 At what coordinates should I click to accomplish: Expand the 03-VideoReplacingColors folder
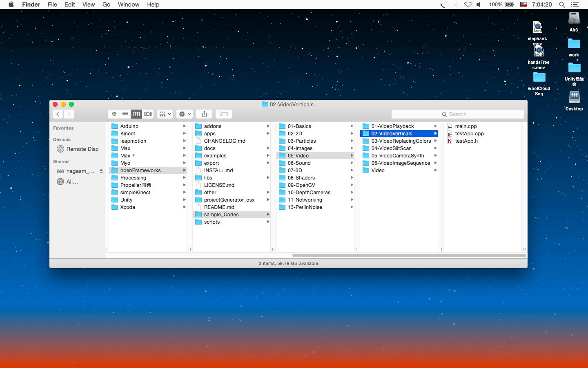point(401,141)
